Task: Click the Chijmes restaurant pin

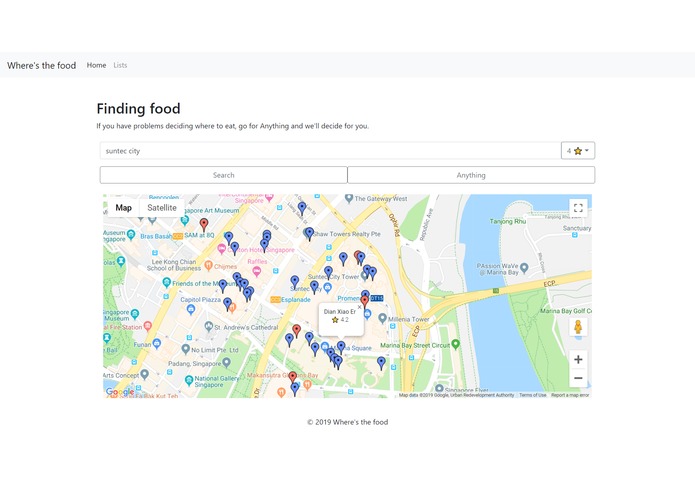Action: click(208, 266)
